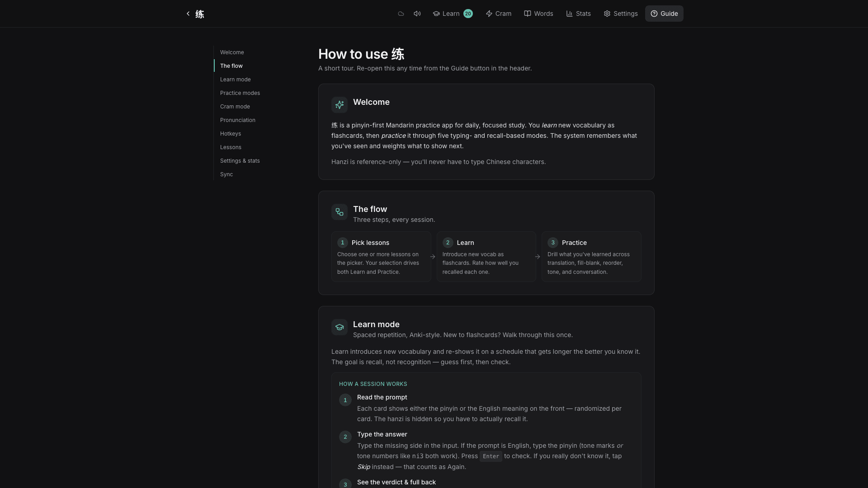868x488 pixels.
Task: Click the Welcome sidebar link
Action: point(232,52)
